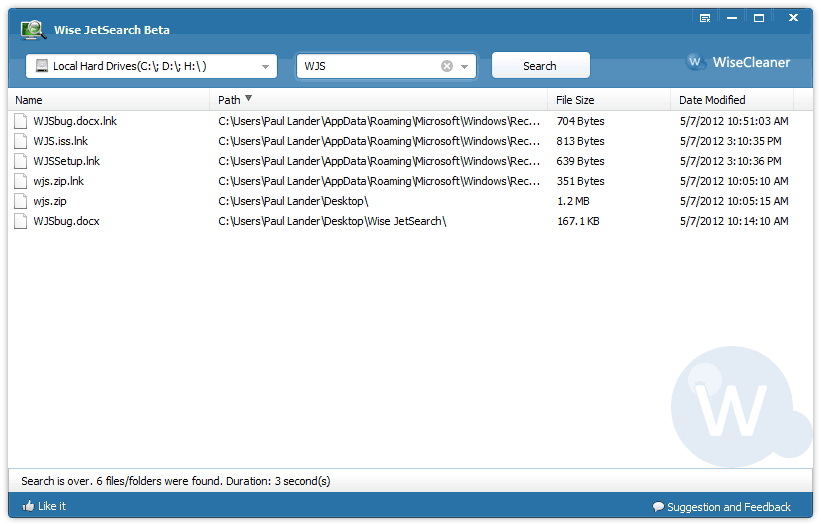Select the WJS.iss.lnk file name
The image size is (821, 526).
(x=60, y=141)
